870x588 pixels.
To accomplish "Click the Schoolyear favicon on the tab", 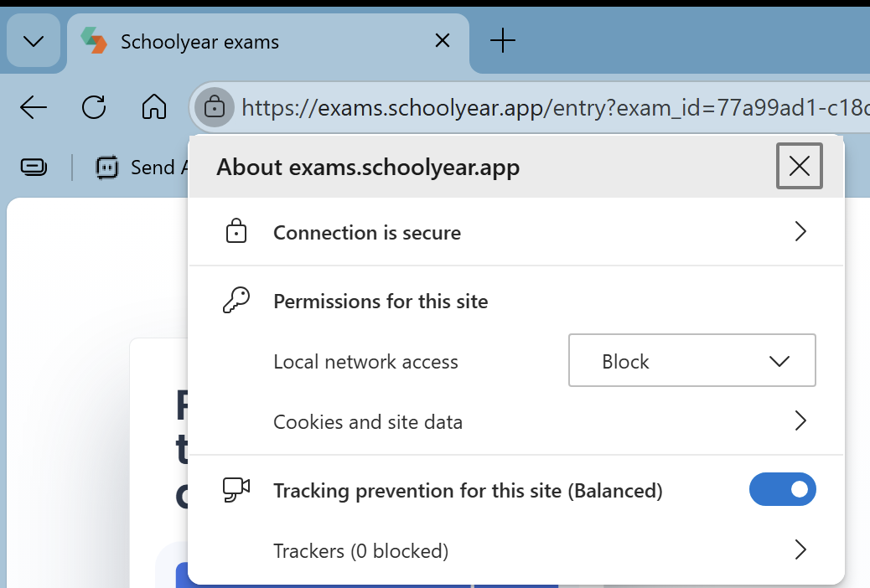I will [x=94, y=41].
